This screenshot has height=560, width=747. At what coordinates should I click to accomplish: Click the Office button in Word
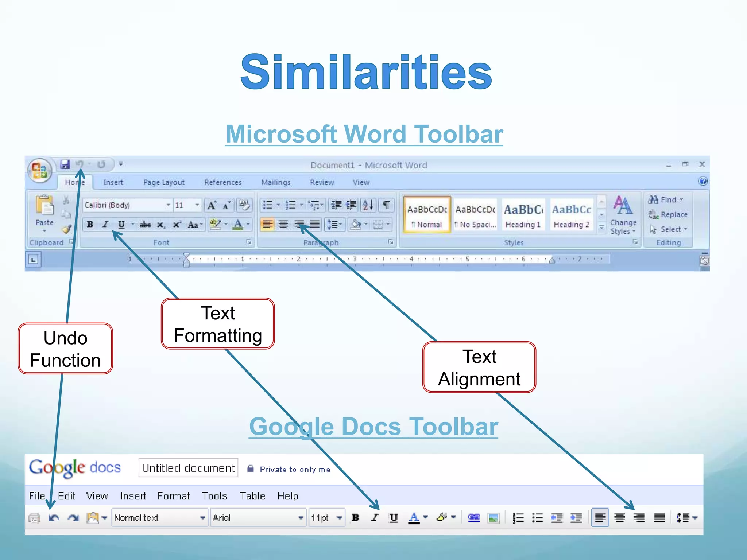[x=40, y=170]
